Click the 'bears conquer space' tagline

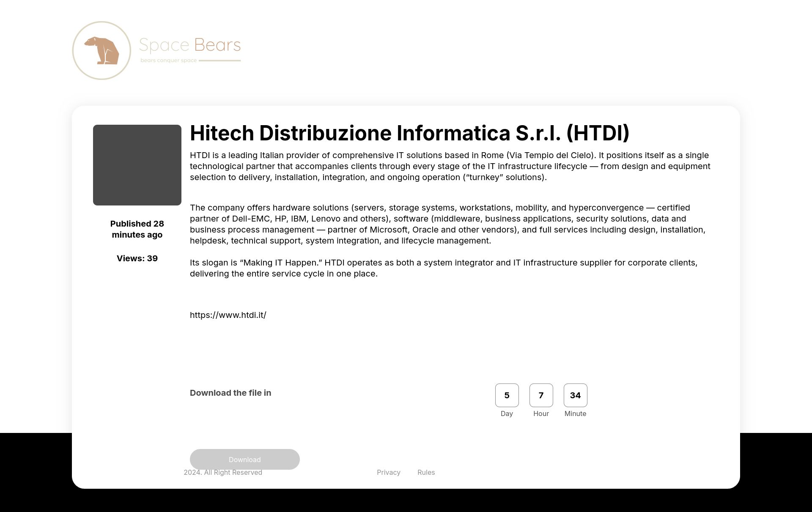tap(169, 60)
